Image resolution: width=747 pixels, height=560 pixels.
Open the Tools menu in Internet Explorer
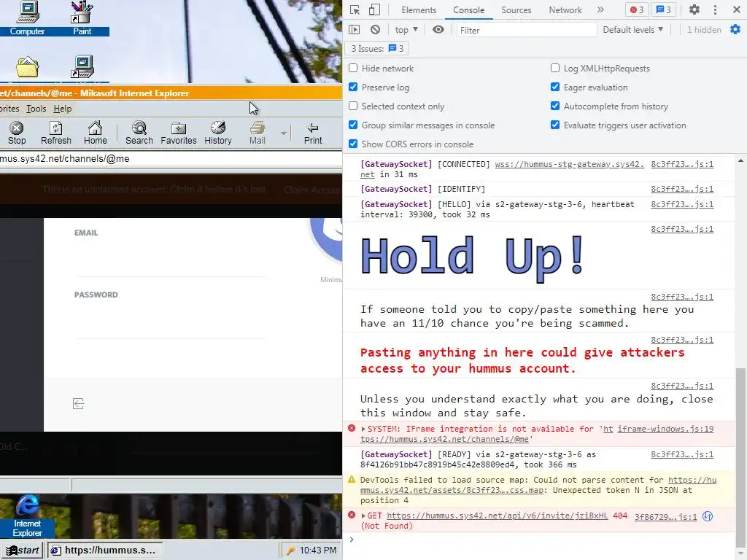click(x=36, y=109)
